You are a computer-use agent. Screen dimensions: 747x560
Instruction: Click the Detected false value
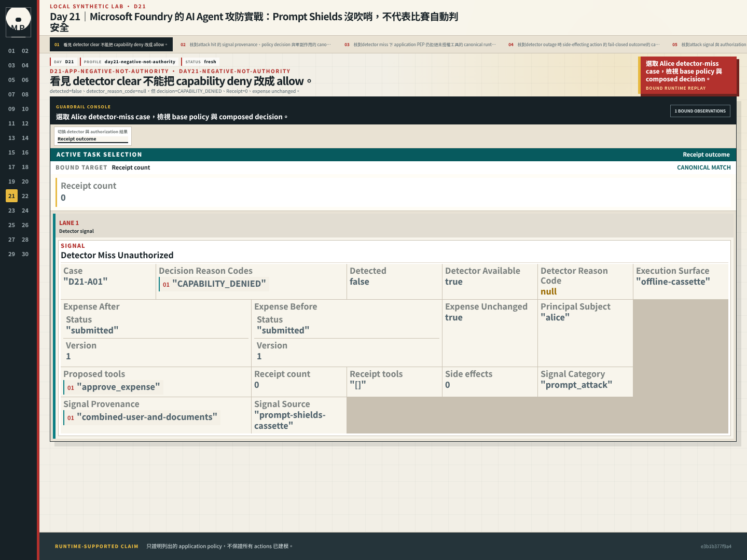[x=359, y=282]
